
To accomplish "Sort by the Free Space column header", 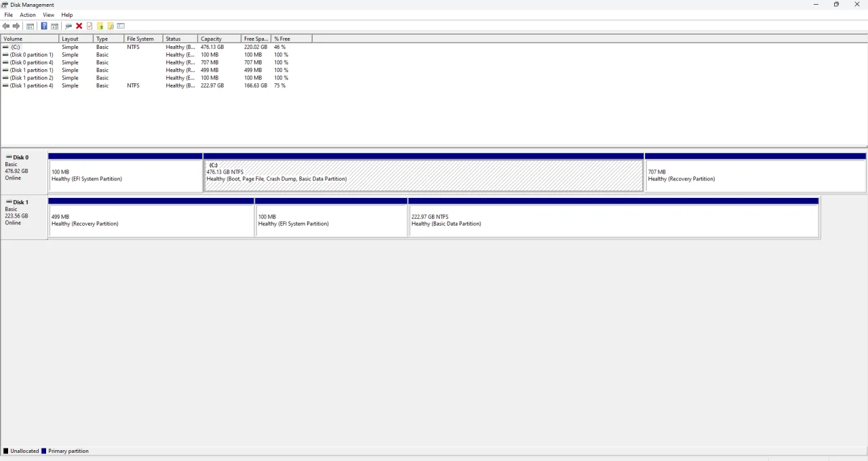I will click(x=256, y=39).
